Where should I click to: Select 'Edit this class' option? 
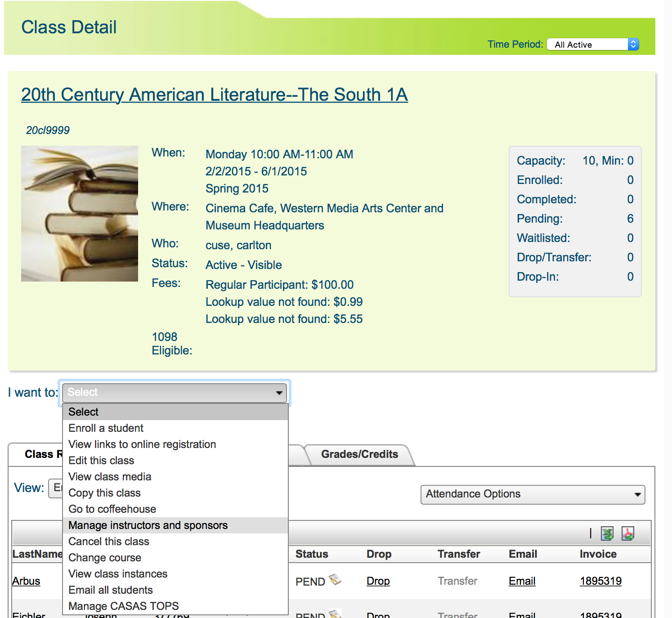[x=102, y=461]
